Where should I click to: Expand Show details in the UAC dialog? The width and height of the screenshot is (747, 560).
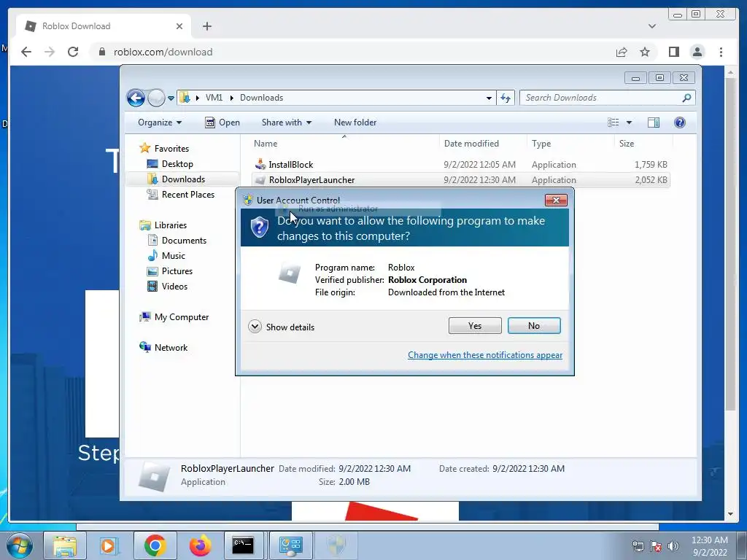coord(282,327)
